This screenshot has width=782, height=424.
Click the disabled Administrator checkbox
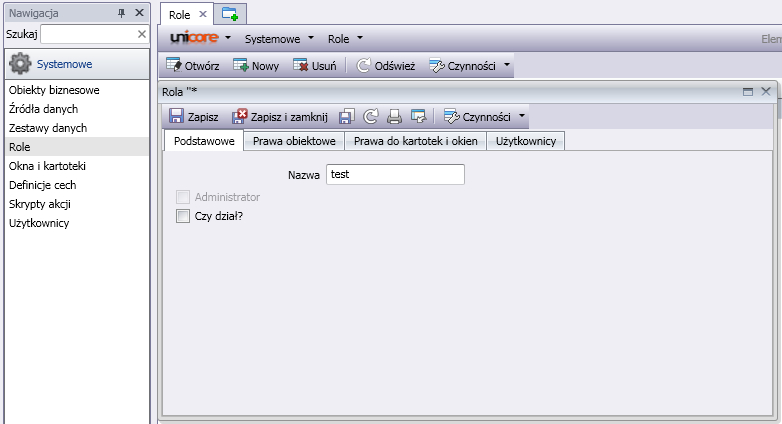click(182, 197)
